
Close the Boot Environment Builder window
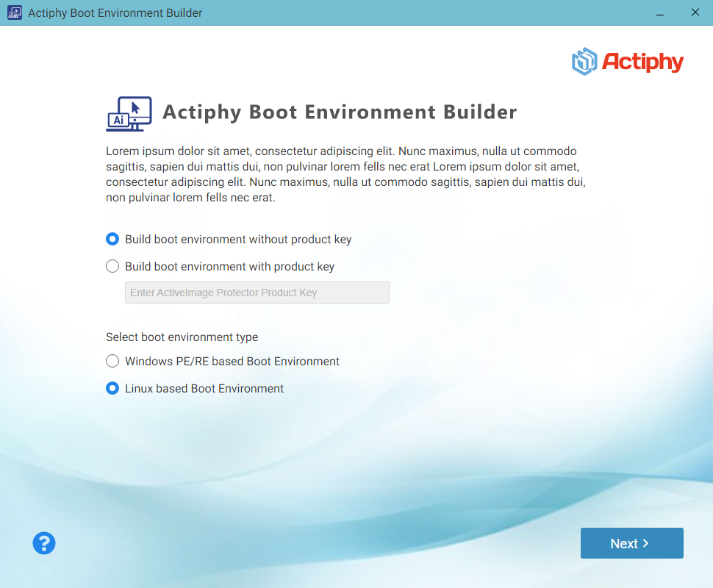coord(695,12)
